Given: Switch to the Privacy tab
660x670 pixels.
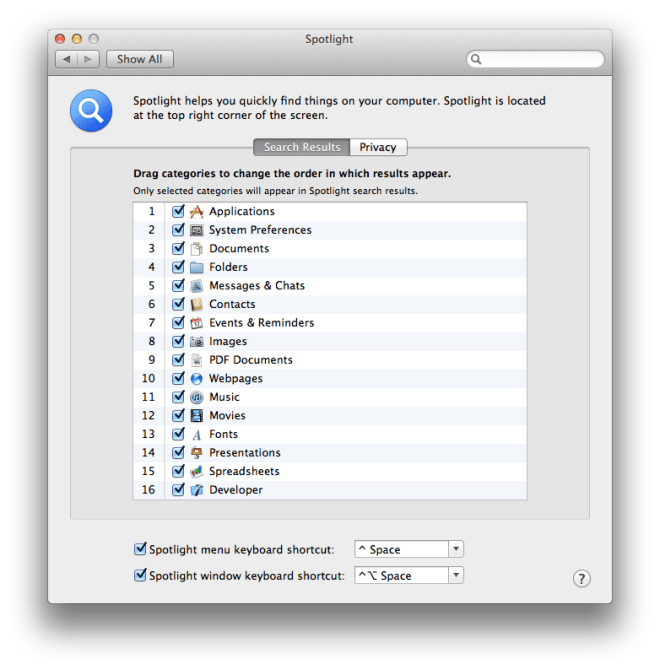Looking at the screenshot, I should [x=378, y=147].
